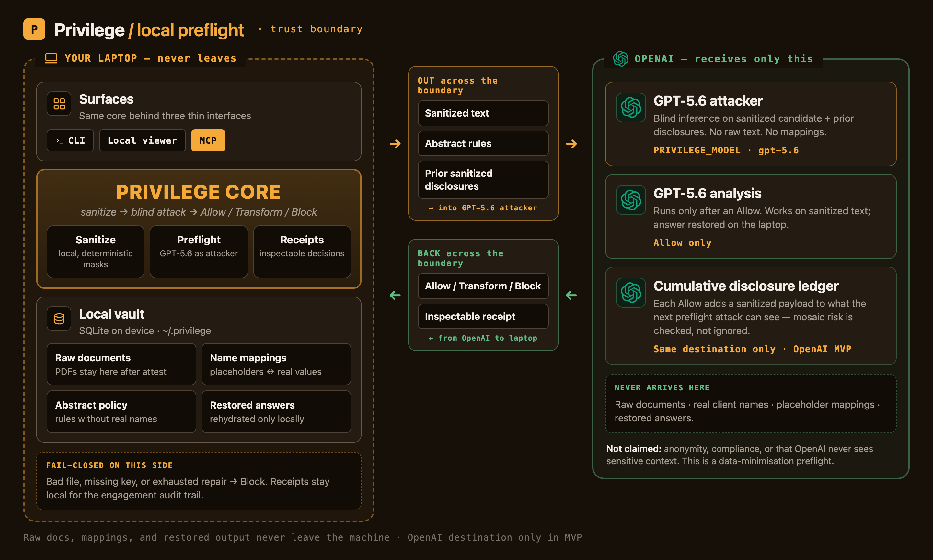Click the GPT-5.6 analysis heading

(707, 193)
